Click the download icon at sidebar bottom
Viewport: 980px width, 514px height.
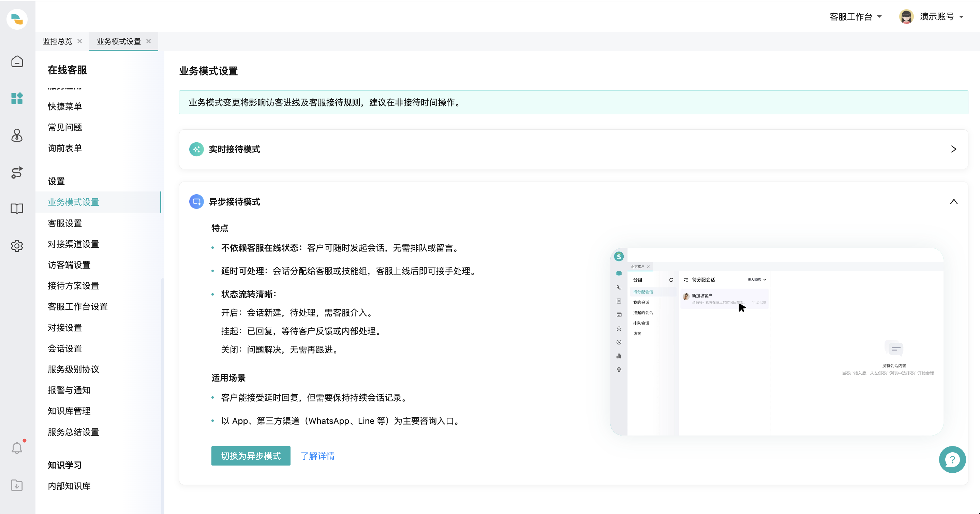tap(17, 485)
